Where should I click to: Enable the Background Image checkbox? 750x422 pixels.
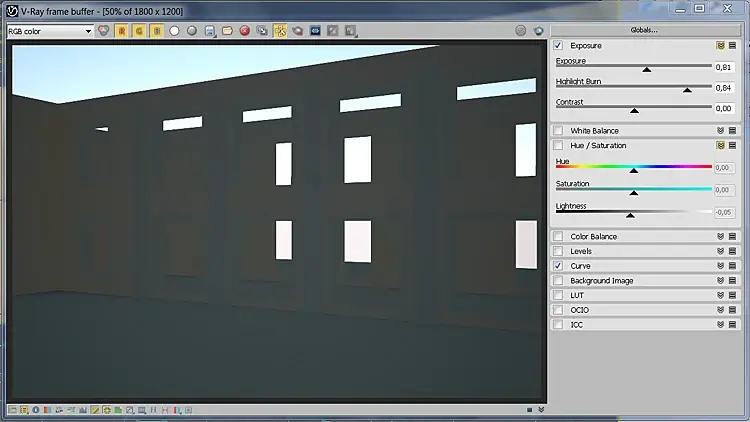tap(558, 280)
